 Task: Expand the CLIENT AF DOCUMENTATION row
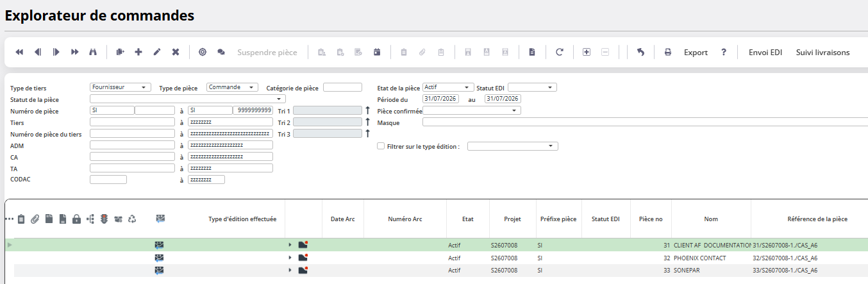(x=290, y=245)
